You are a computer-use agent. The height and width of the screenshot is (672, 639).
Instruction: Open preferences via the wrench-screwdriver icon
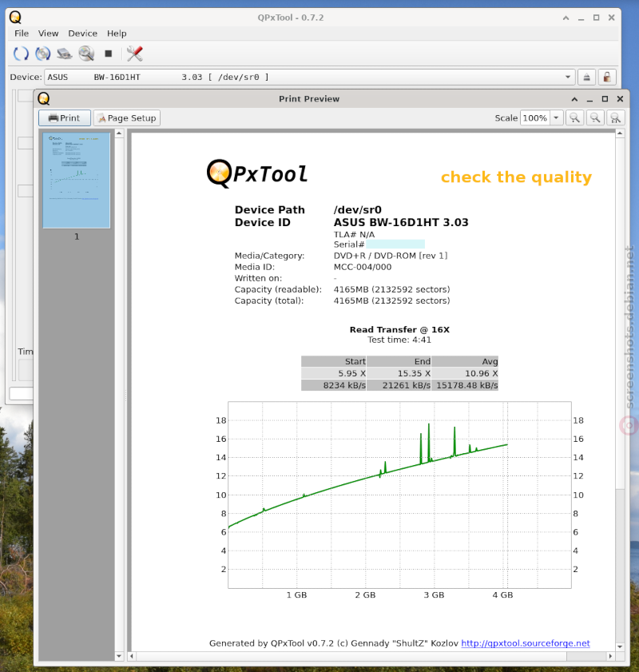[x=134, y=54]
